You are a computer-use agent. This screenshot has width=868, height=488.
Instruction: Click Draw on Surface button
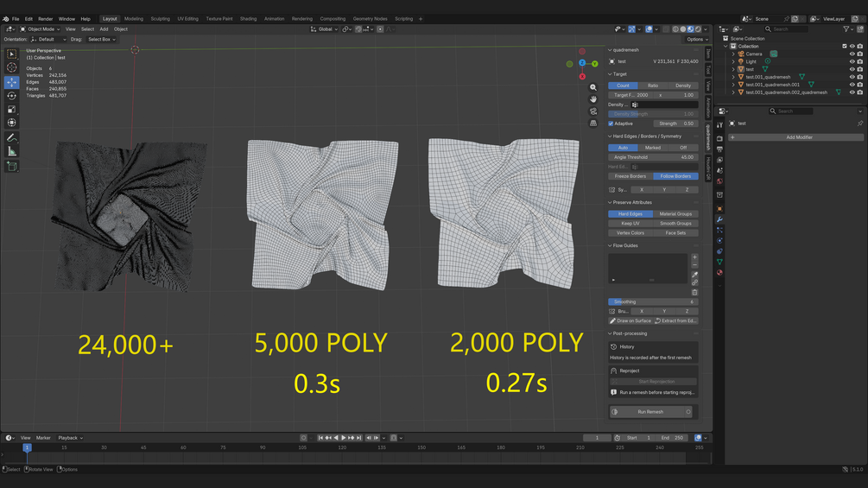[630, 321]
